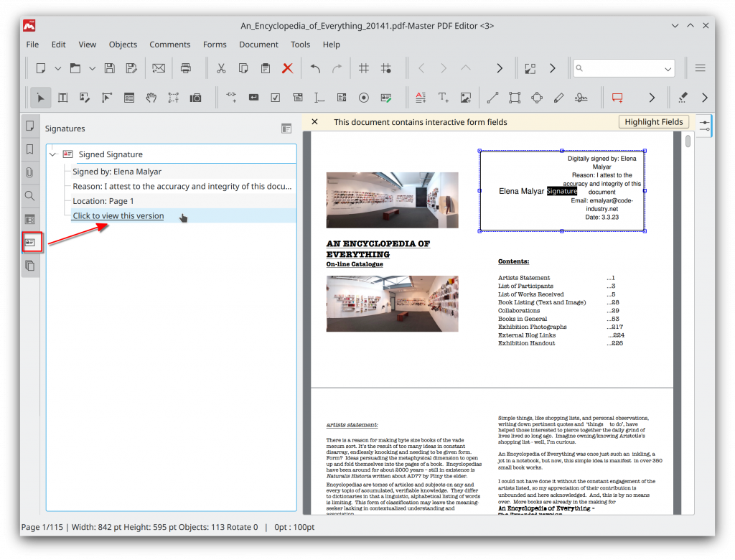Select the Add Text tool

[x=443, y=98]
